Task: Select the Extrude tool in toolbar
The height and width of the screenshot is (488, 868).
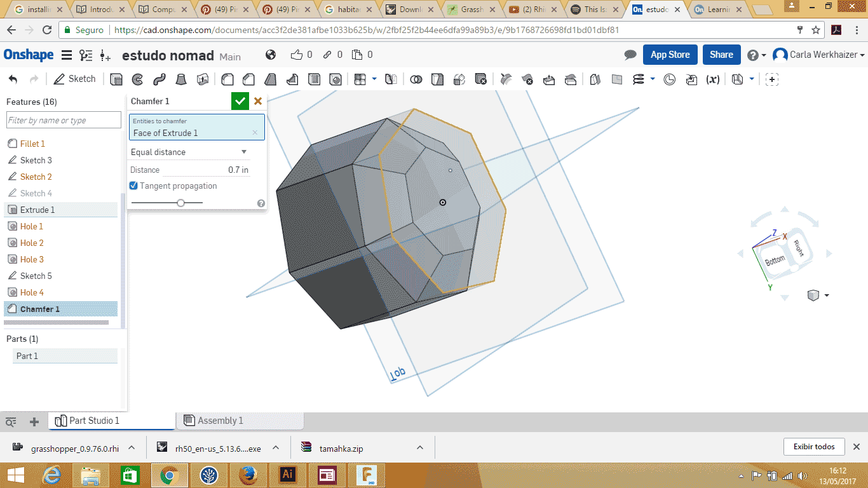Action: (x=116, y=79)
